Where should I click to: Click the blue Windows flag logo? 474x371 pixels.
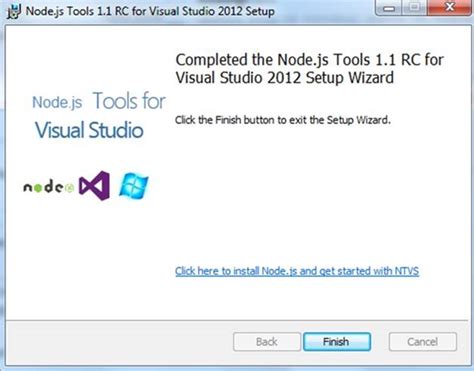click(x=134, y=186)
